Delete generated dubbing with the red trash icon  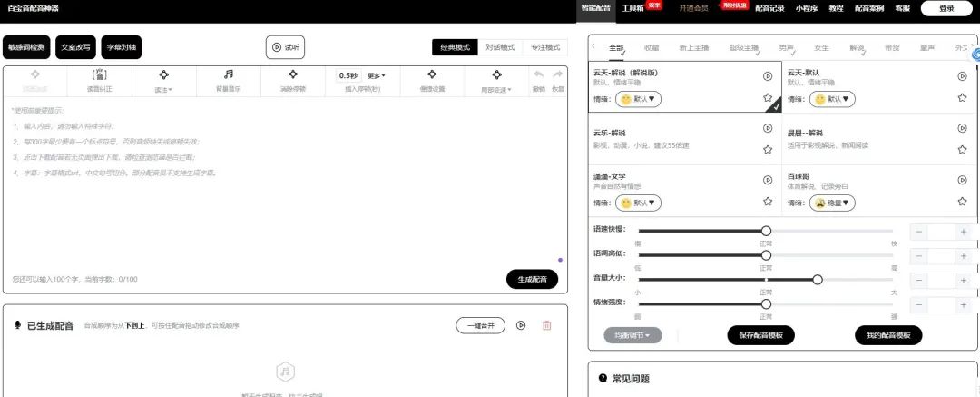[x=547, y=325]
